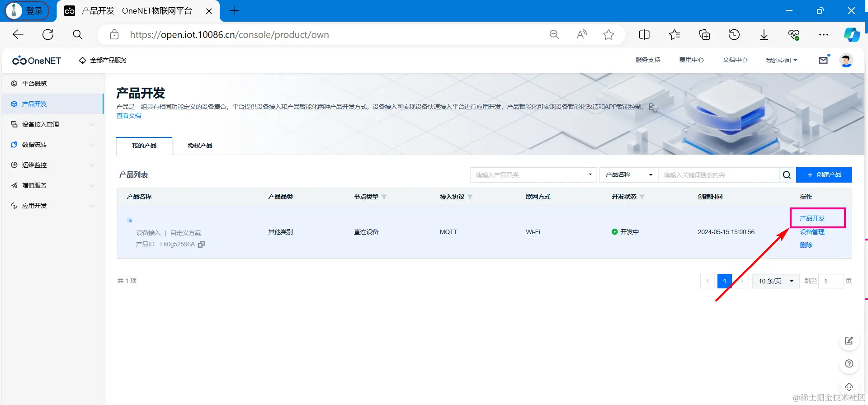The width and height of the screenshot is (868, 405).
Task: Change the 10 条/页 page size
Action: tap(776, 281)
